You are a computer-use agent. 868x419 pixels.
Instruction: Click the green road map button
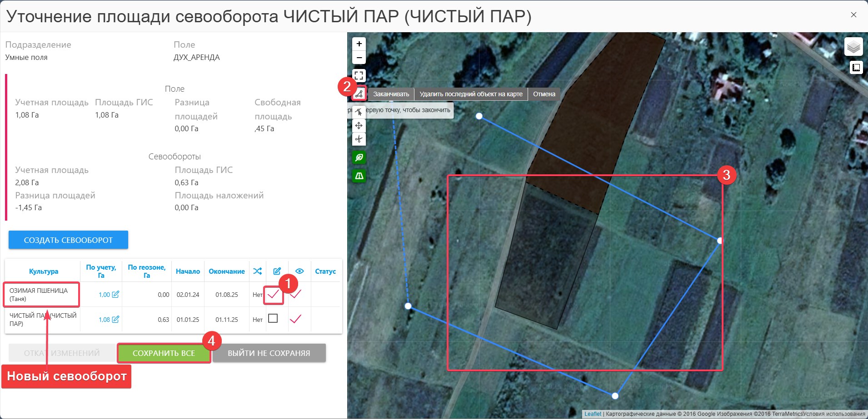(359, 176)
